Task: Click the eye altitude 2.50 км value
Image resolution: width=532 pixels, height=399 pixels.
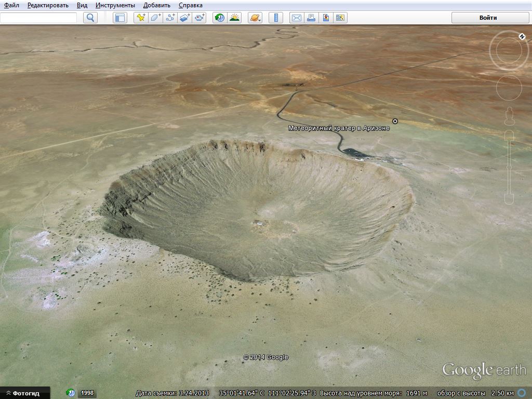Action: (x=502, y=393)
